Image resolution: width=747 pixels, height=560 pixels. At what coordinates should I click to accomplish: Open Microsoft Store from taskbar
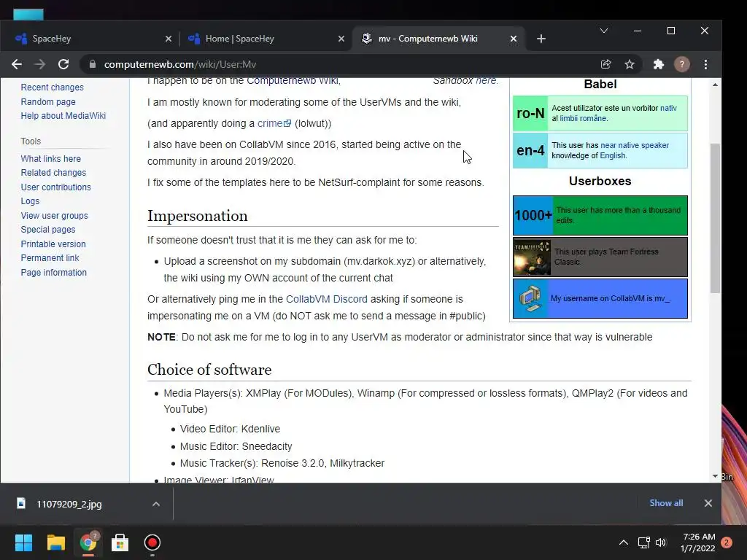pyautogui.click(x=120, y=542)
